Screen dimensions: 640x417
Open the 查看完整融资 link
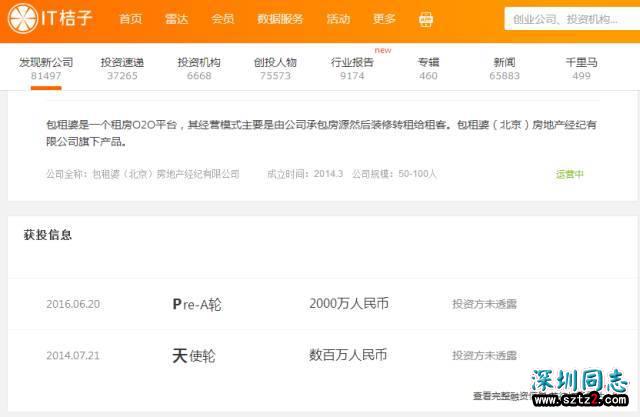[x=503, y=396]
